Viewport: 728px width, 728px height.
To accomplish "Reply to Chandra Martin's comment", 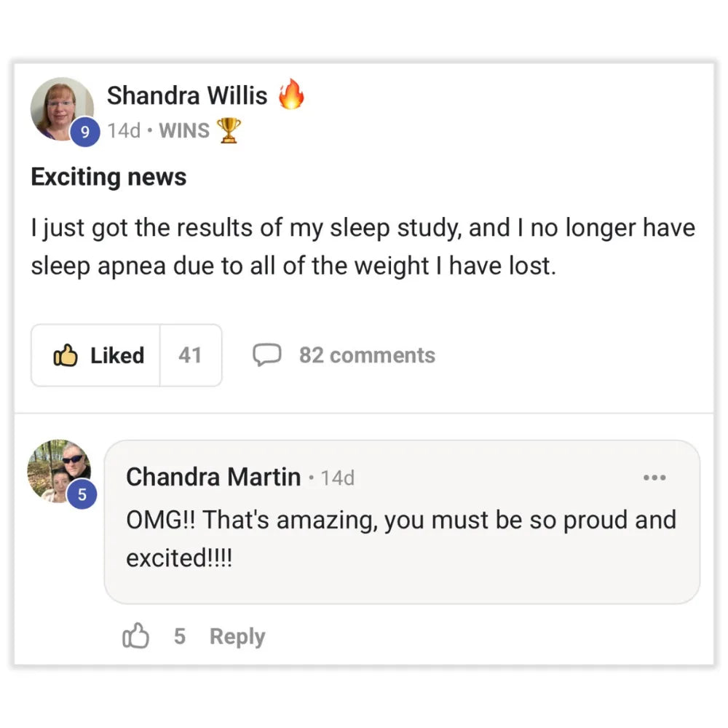I will pos(237,636).
